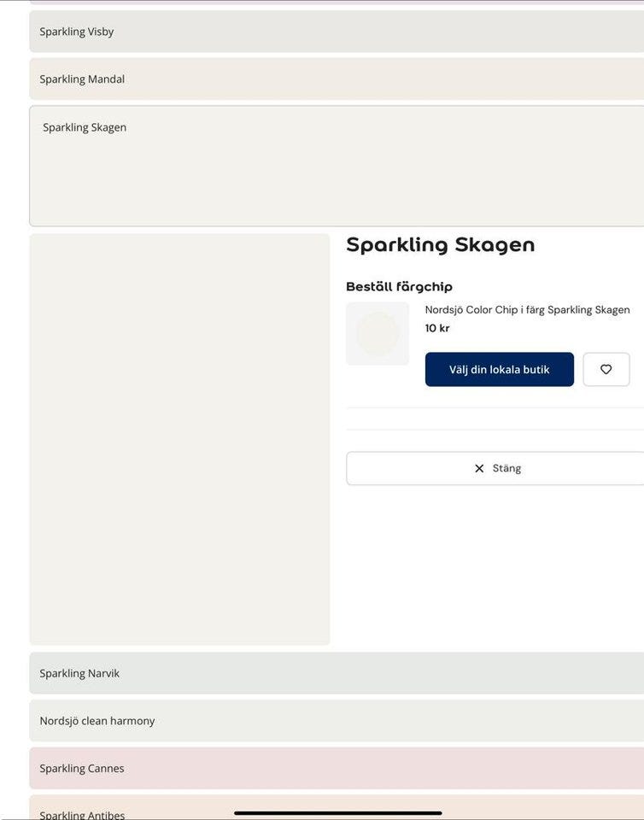Open the Sparkling Narvik color row

[x=337, y=673]
